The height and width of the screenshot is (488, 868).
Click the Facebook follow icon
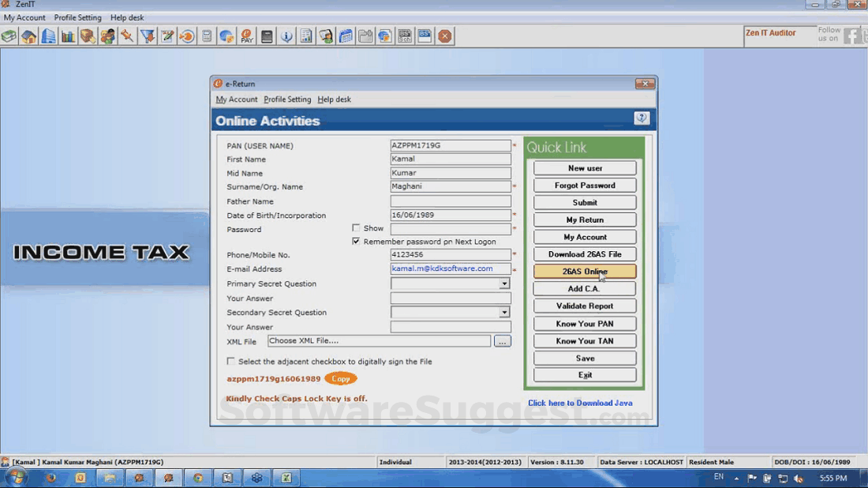coord(852,36)
